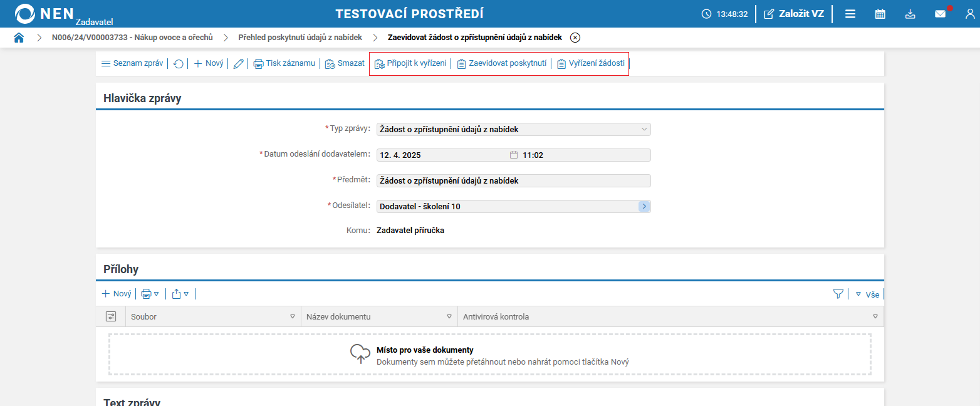Image resolution: width=980 pixels, height=406 pixels.
Task: Open the messages envelope with red notification
Action: pyautogui.click(x=940, y=13)
